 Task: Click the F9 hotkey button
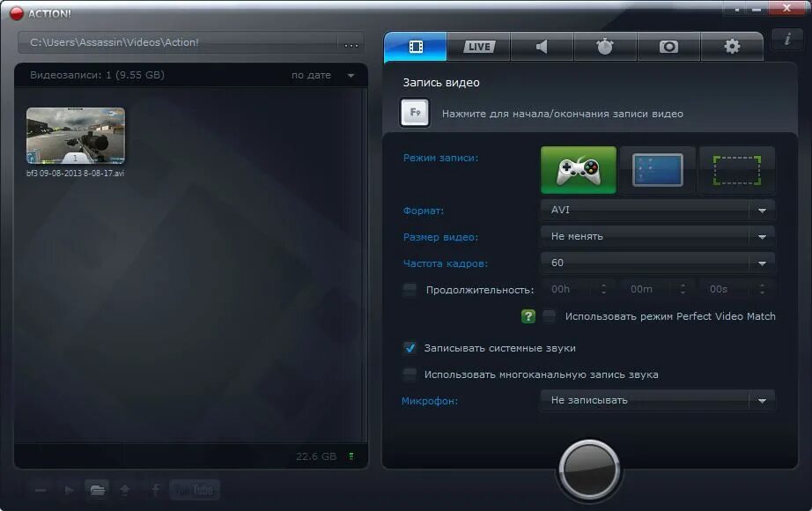[415, 113]
